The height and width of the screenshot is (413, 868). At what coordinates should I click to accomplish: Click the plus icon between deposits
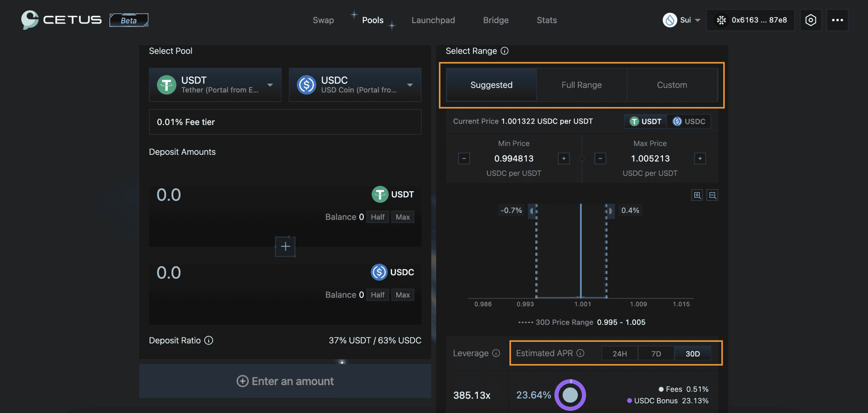[x=285, y=247]
